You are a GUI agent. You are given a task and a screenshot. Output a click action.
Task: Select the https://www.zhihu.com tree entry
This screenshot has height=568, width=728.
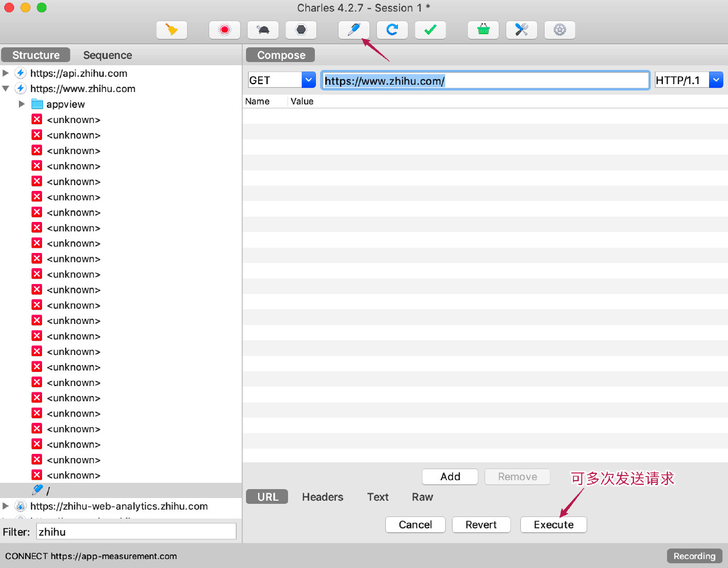83,88
